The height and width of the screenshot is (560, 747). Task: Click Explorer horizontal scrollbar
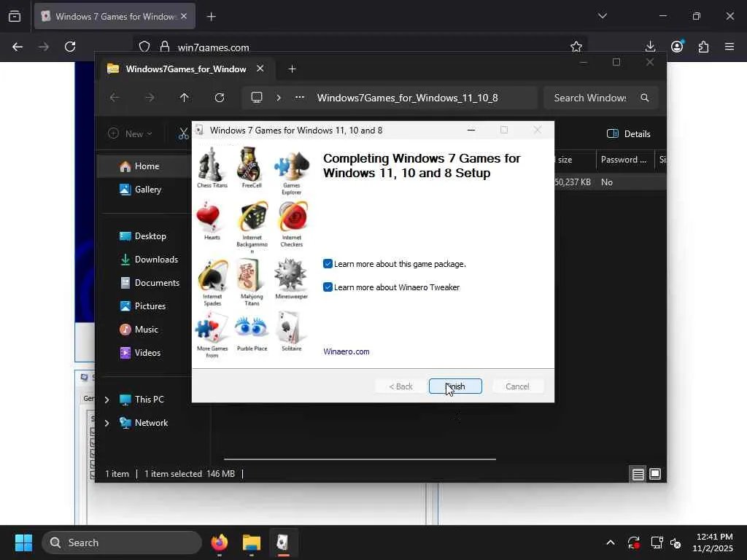coord(360,459)
